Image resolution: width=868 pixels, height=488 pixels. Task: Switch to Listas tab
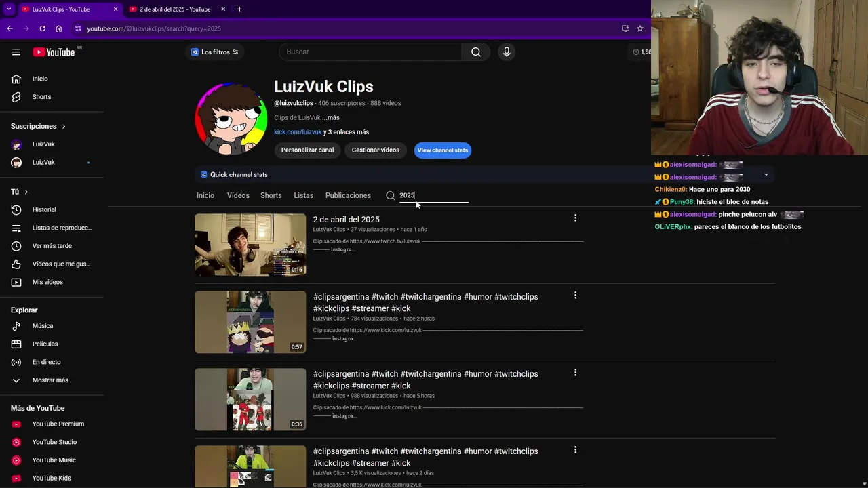point(304,195)
